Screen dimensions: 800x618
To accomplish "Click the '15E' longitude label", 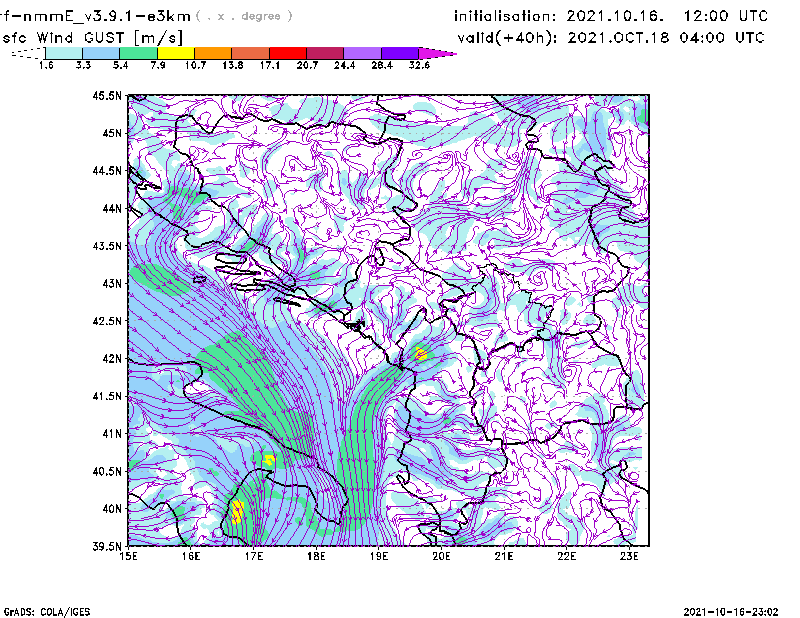I will (x=128, y=556).
